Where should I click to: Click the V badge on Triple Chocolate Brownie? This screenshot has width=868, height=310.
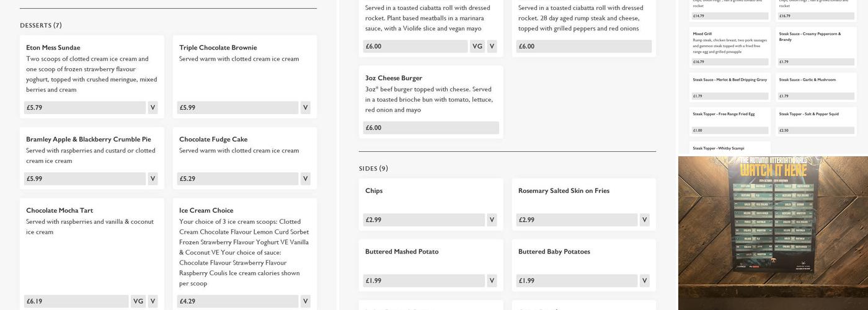tap(305, 108)
